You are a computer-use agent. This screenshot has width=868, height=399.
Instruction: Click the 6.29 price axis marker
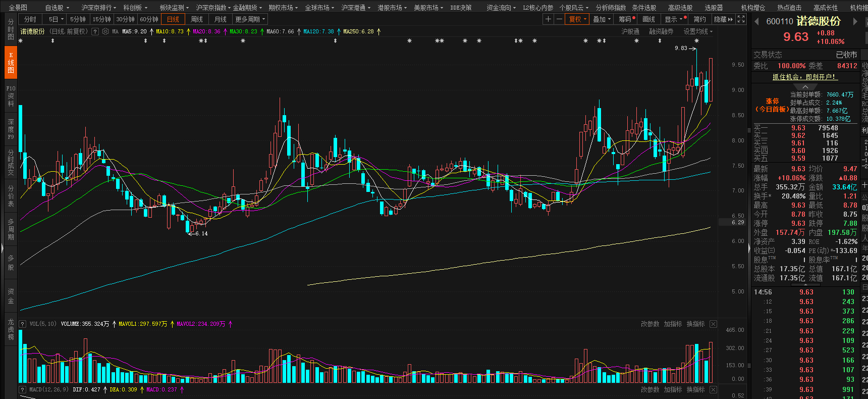(x=733, y=222)
